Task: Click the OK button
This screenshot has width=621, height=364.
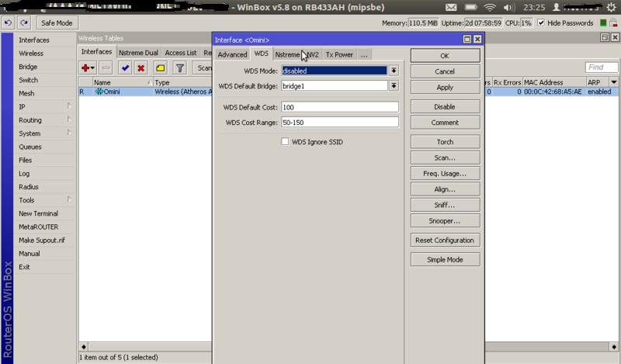Action: click(445, 55)
